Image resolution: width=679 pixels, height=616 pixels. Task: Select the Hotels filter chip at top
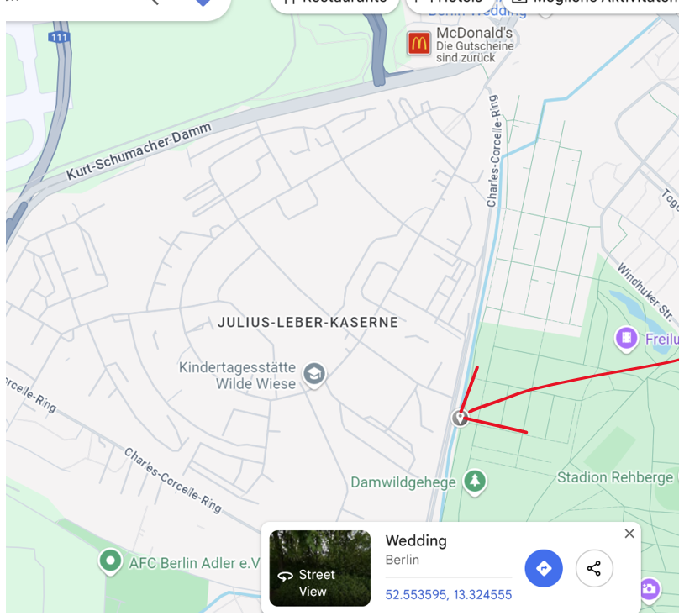click(450, 3)
